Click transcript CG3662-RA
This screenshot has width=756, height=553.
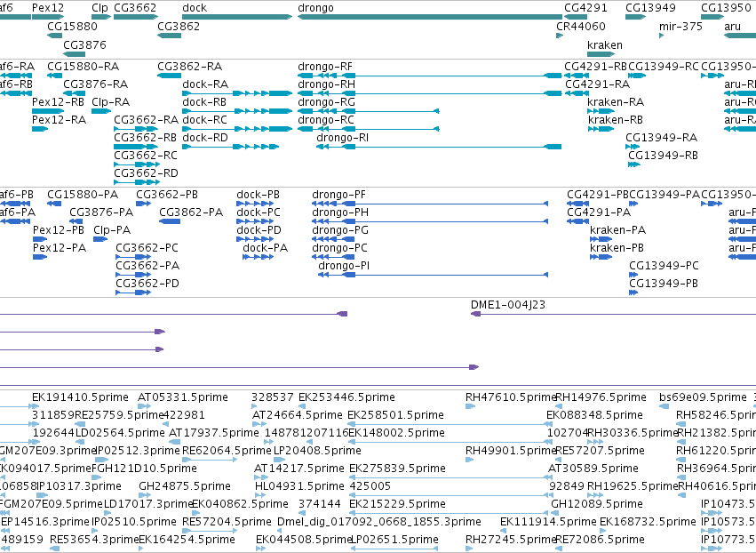click(137, 129)
